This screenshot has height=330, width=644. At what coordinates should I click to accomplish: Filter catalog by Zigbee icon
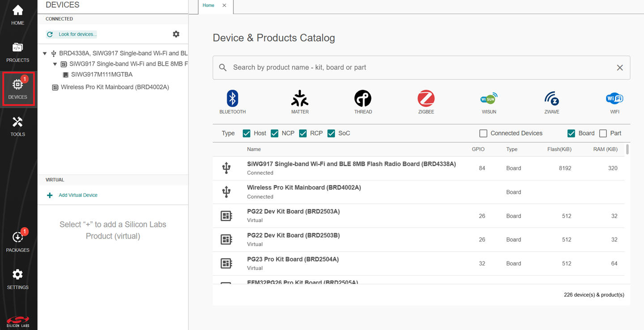(x=426, y=102)
